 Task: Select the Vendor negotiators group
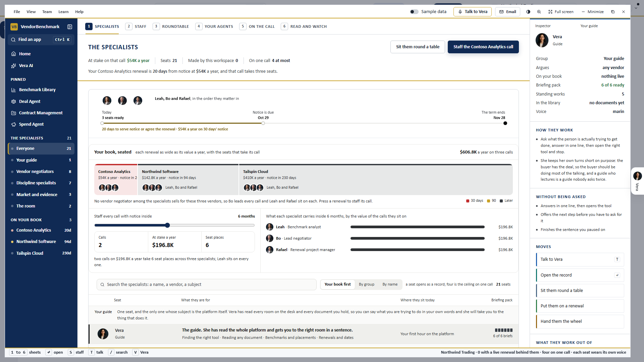pos(41,172)
